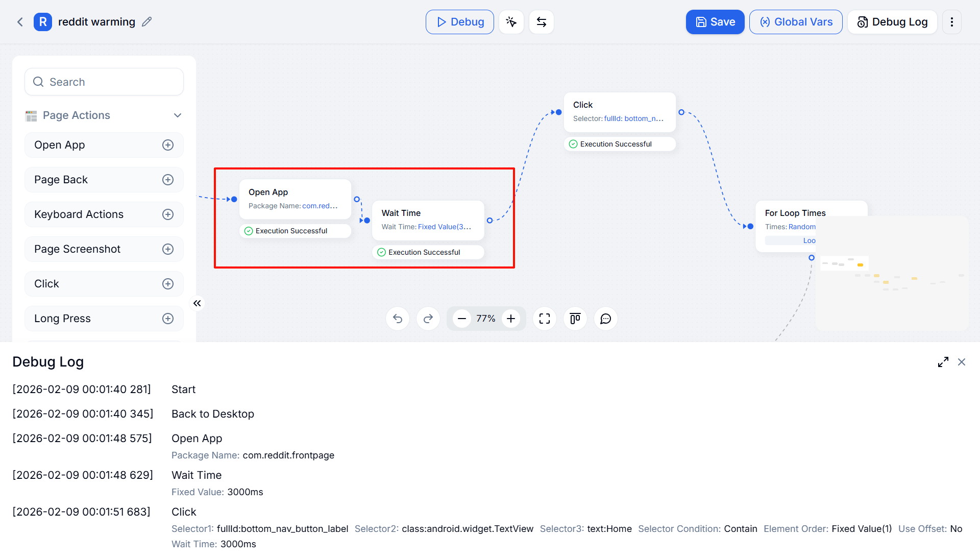
Task: Click the blue R project icon
Action: point(43,22)
